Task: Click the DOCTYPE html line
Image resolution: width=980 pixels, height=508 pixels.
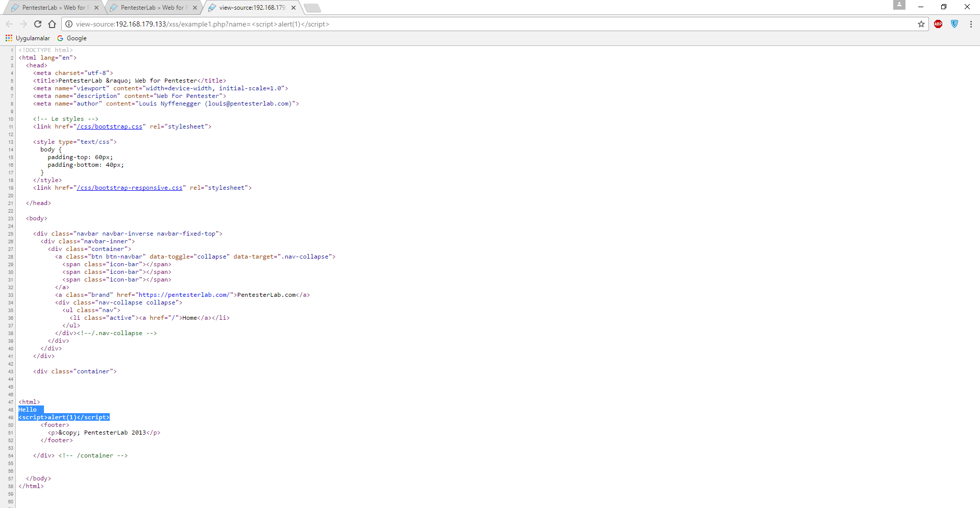Action: tap(46, 50)
